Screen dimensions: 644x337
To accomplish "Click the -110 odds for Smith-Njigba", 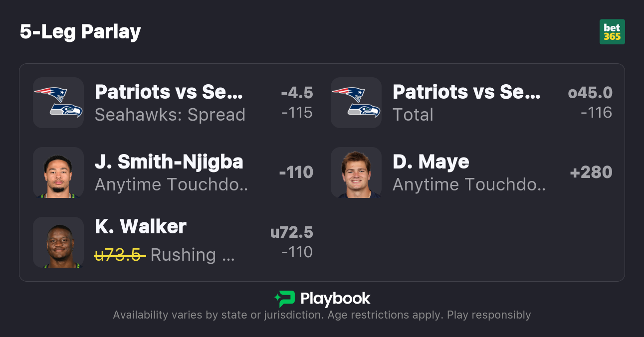I will click(296, 172).
